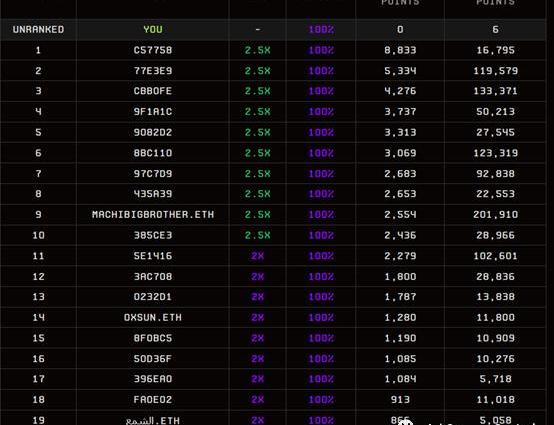
Task: Select the FA0E02 wallet at rank 18
Action: 153,400
